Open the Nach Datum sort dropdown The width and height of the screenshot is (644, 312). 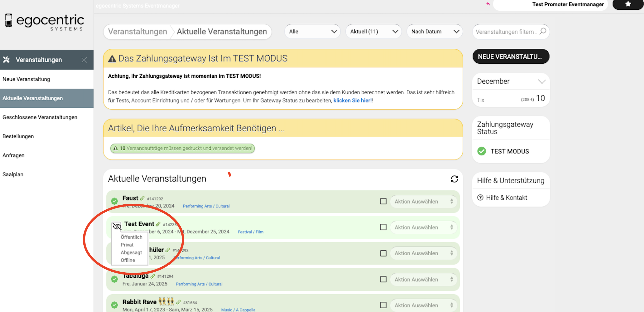point(435,31)
